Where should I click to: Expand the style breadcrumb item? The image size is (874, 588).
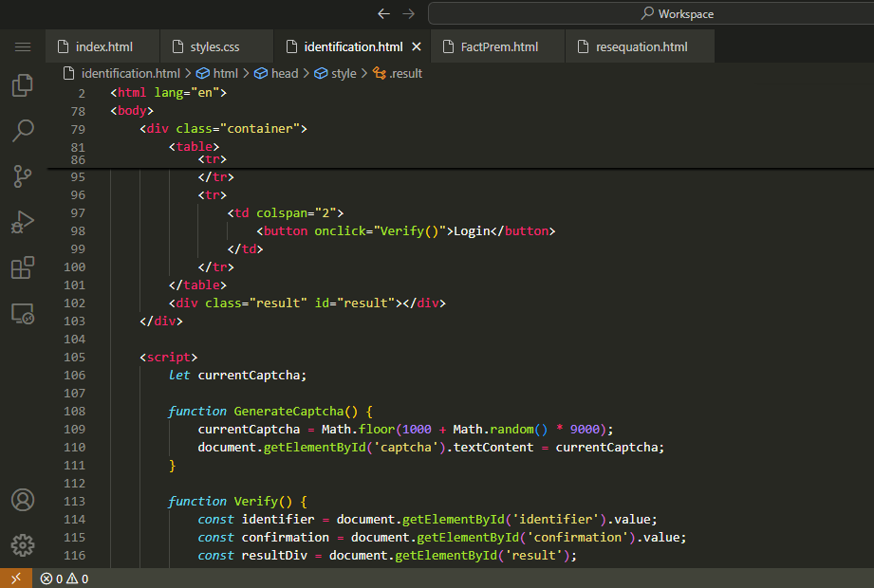pyautogui.click(x=344, y=73)
